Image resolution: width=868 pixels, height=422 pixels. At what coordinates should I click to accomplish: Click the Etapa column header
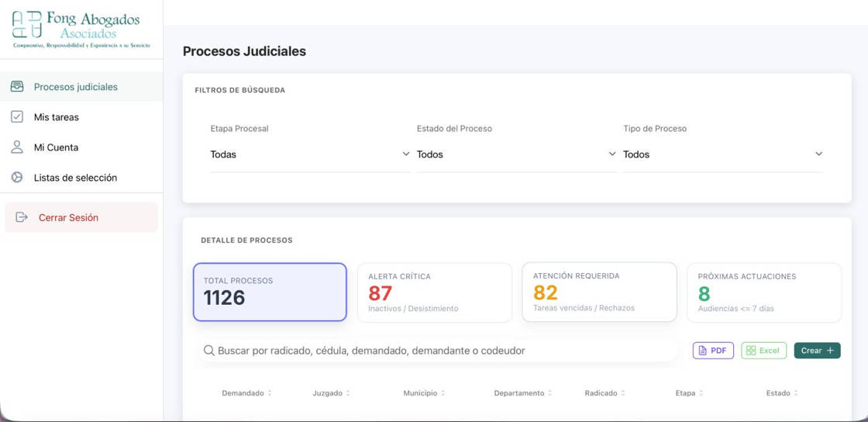click(685, 393)
